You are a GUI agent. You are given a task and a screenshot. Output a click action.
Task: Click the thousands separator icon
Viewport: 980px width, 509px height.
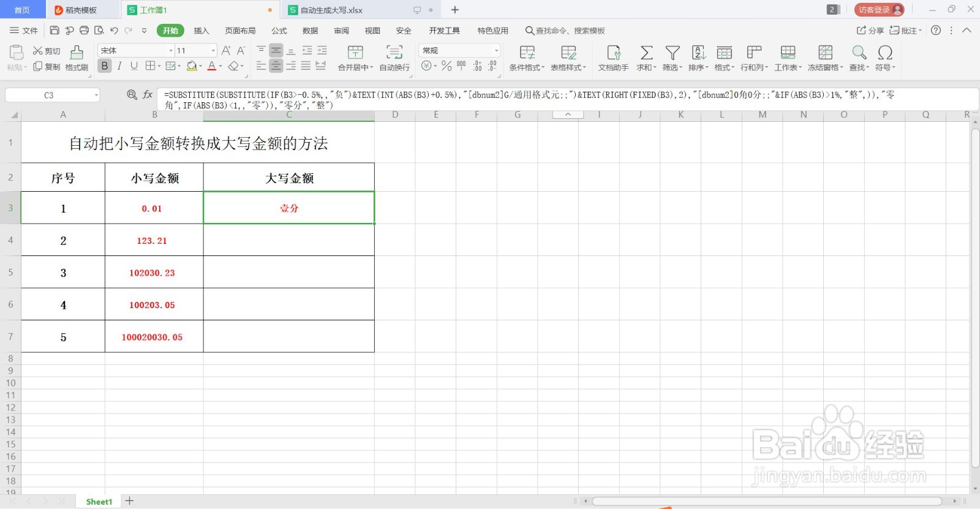461,66
